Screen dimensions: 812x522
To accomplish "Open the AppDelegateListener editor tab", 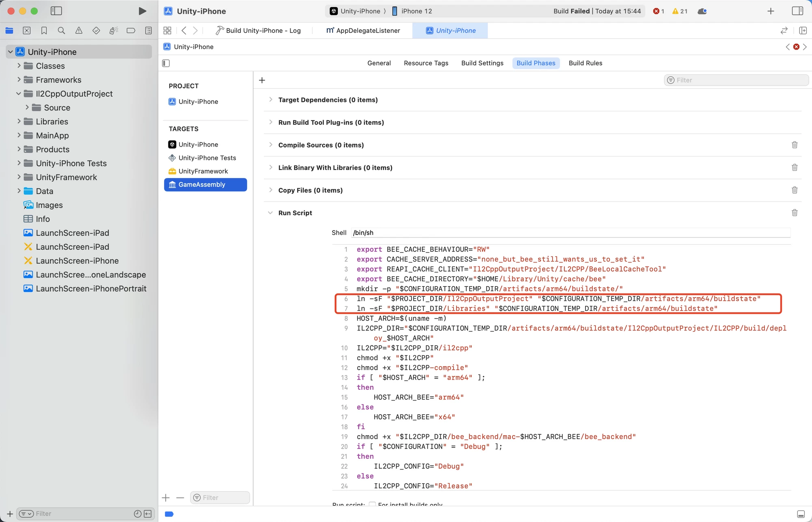I will click(x=363, y=30).
